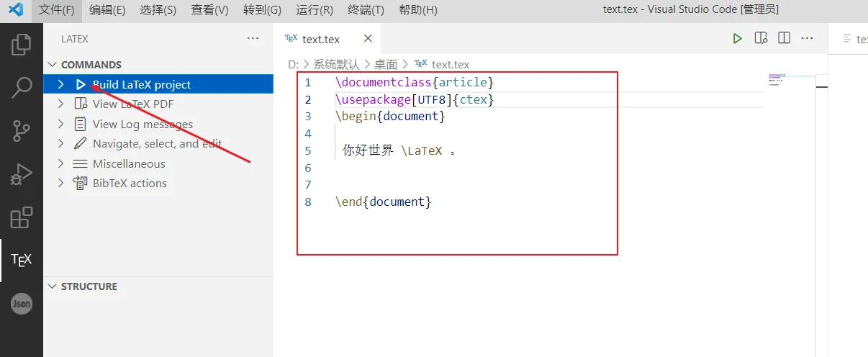Screen dimensions: 868x357
Task: Click the TeX file icon in breadcrumb
Action: (x=421, y=64)
